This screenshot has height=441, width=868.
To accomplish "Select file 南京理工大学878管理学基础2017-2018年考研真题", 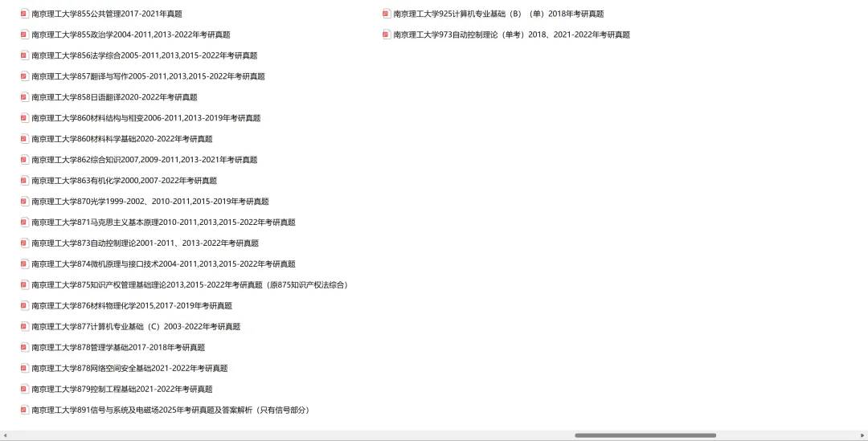I will (118, 348).
